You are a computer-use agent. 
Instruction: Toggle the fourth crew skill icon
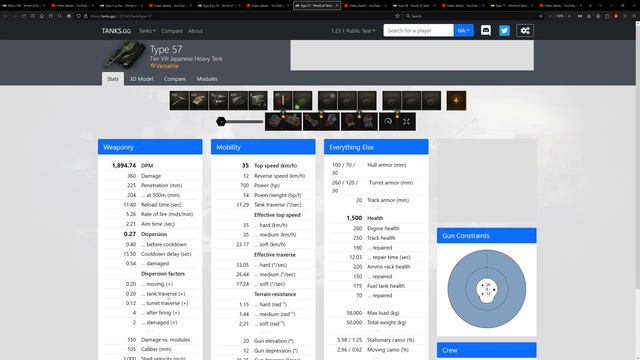click(330, 122)
